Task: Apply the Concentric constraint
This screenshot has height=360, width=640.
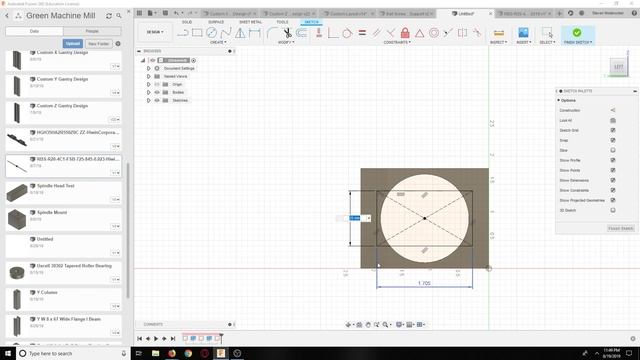Action: click(434, 33)
